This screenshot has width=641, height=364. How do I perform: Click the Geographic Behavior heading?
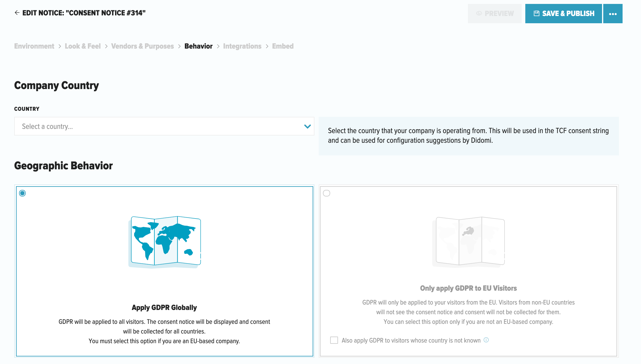tap(63, 166)
